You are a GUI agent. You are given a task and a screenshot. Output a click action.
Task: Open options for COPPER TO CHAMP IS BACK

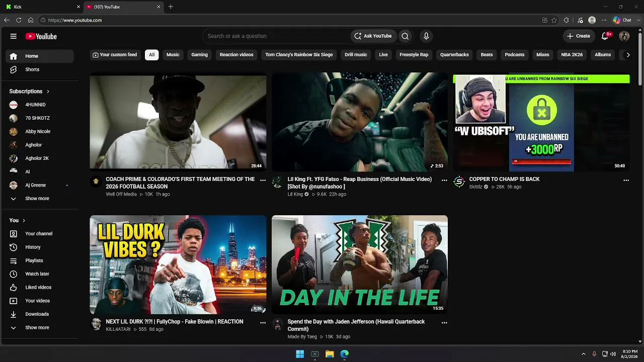pos(626,180)
